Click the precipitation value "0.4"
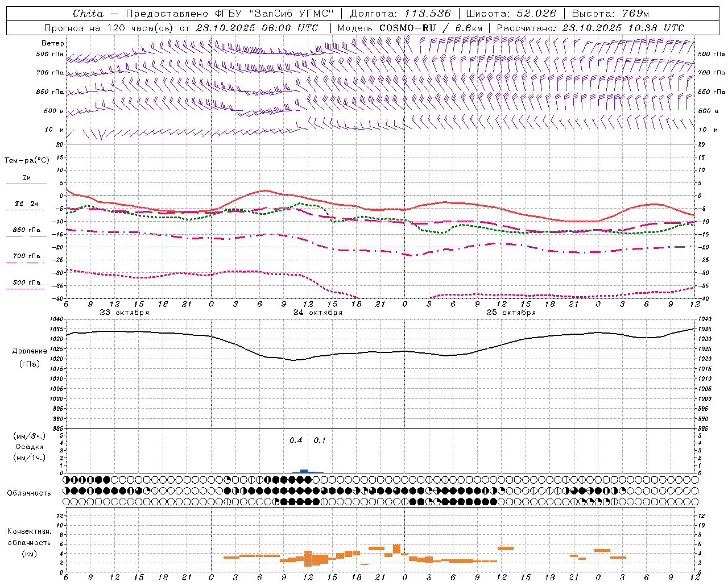The width and height of the screenshot is (728, 582). coord(296,440)
